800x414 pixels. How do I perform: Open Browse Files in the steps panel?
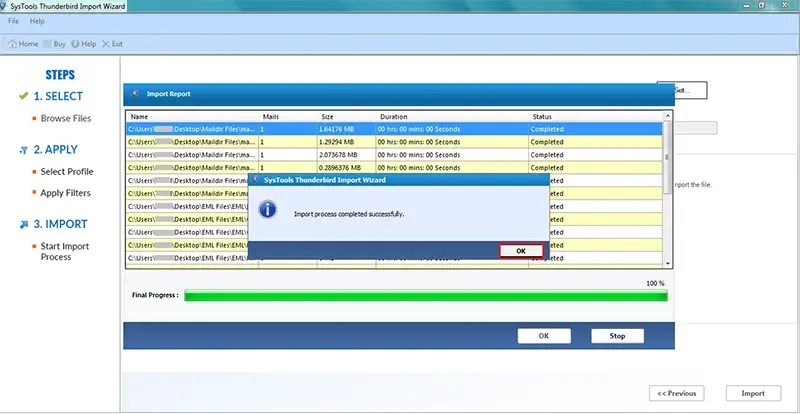(x=66, y=118)
